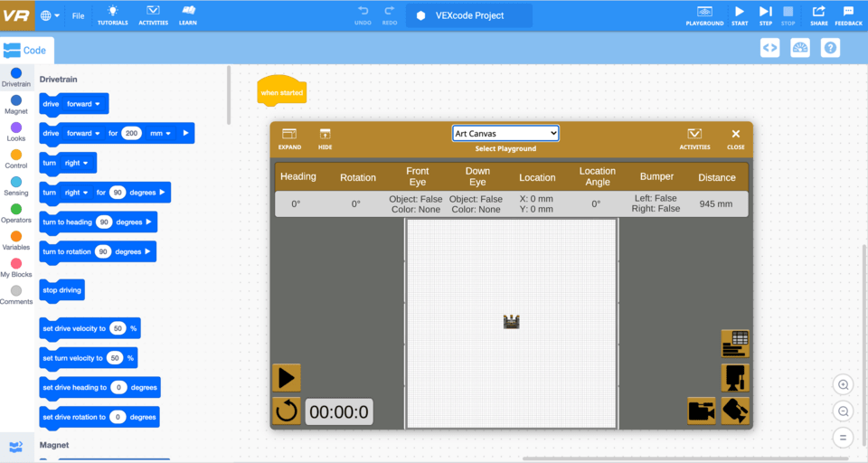868x463 pixels.
Task: Open the mm units dropdown
Action: pos(161,133)
